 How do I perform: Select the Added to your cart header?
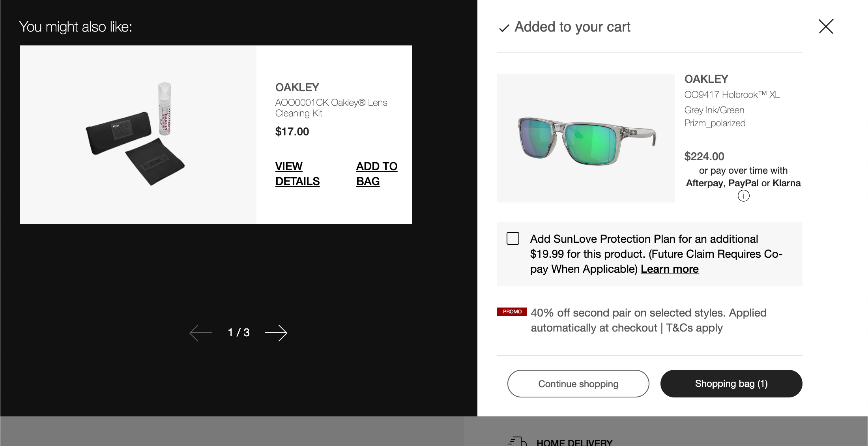(x=572, y=27)
